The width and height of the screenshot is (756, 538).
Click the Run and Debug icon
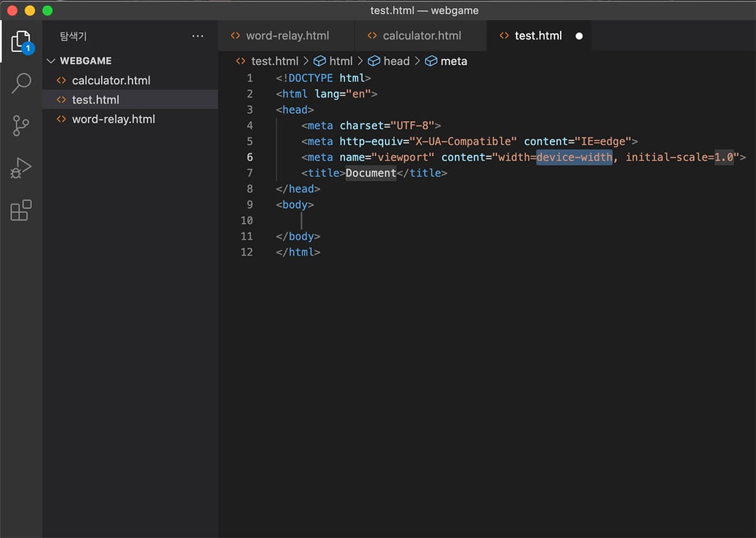pyautogui.click(x=21, y=168)
